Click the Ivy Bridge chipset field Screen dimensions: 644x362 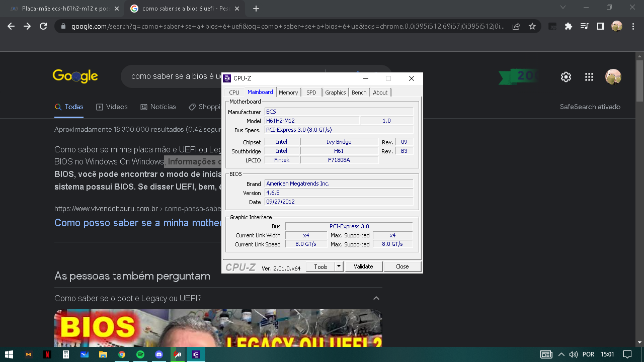click(339, 142)
